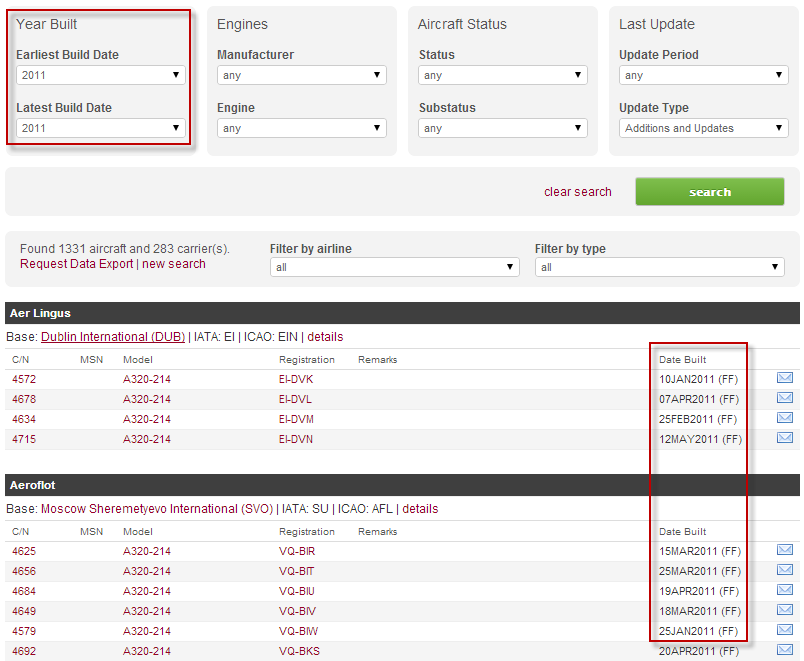This screenshot has width=804, height=661.
Task: Click envelope icon for VQ-BIT row
Action: pos(785,570)
